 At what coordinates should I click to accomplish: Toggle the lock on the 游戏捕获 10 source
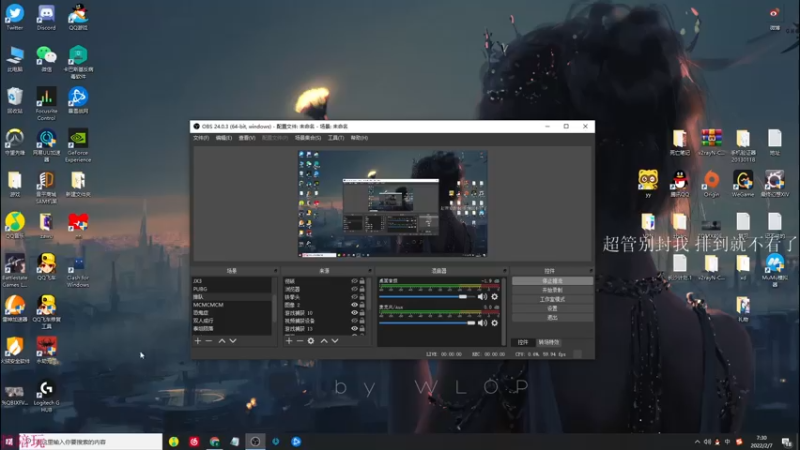point(362,313)
